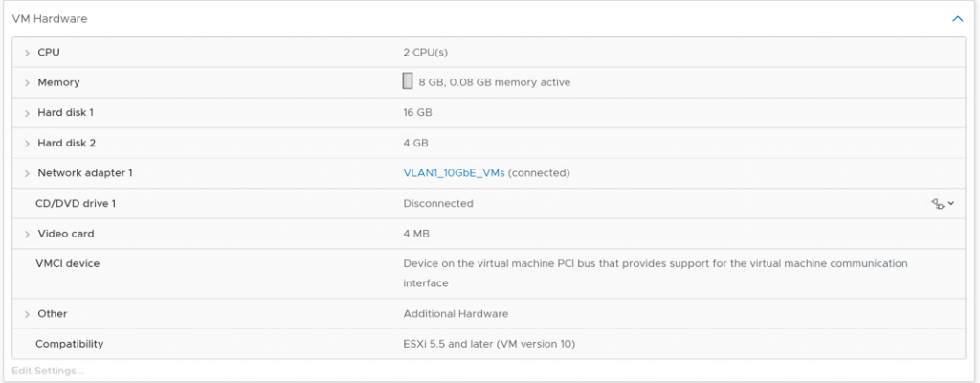The image size is (980, 383).
Task: Select the CD/DVD drive 1 label
Action: pyautogui.click(x=76, y=204)
